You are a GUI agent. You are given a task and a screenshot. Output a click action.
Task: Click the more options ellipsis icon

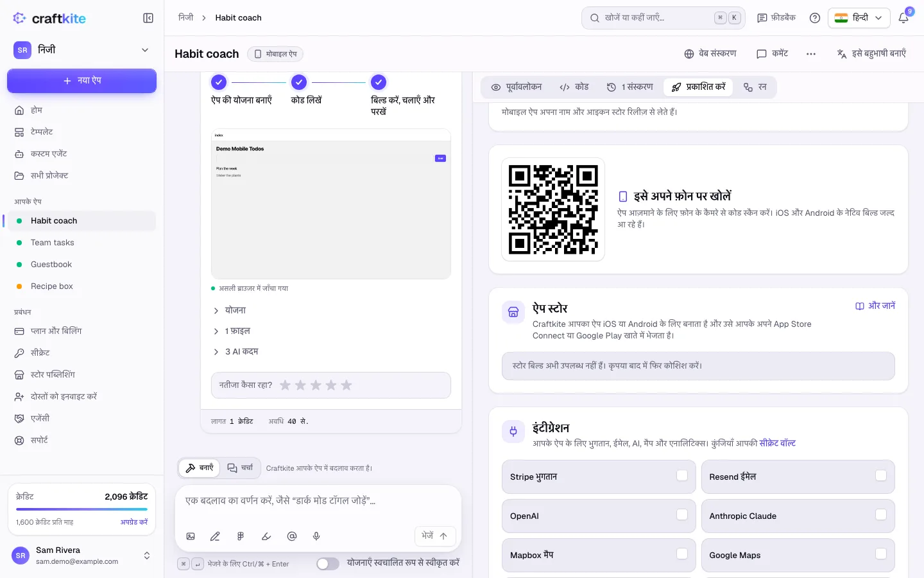pos(811,54)
